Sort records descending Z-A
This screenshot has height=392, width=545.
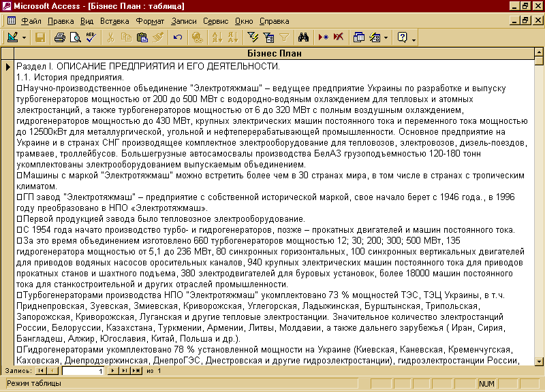tap(233, 37)
